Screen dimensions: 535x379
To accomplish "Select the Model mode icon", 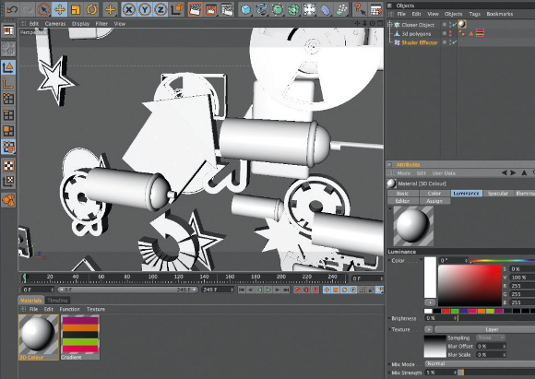I will (x=9, y=67).
